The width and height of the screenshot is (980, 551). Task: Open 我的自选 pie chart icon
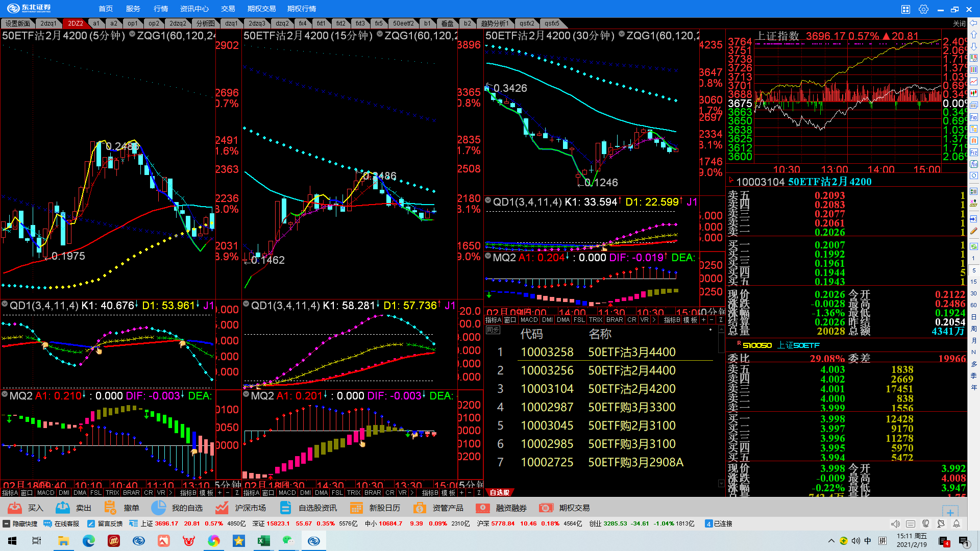[x=159, y=508]
